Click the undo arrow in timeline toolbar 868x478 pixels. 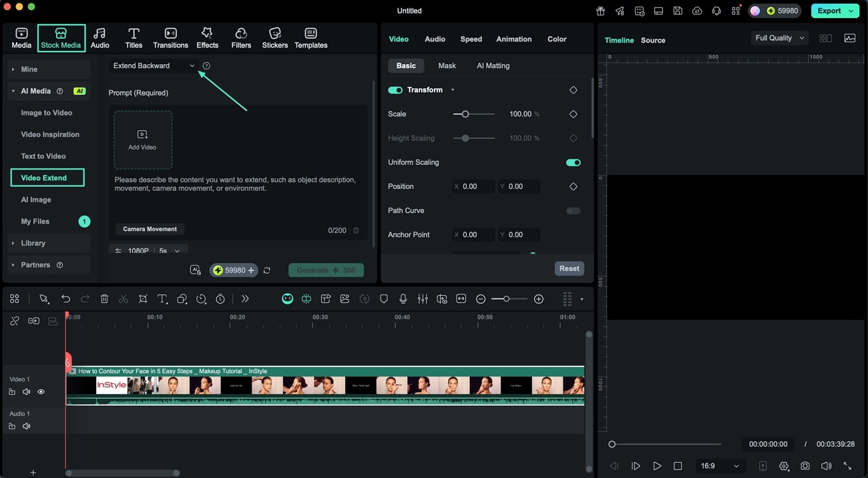click(x=65, y=299)
